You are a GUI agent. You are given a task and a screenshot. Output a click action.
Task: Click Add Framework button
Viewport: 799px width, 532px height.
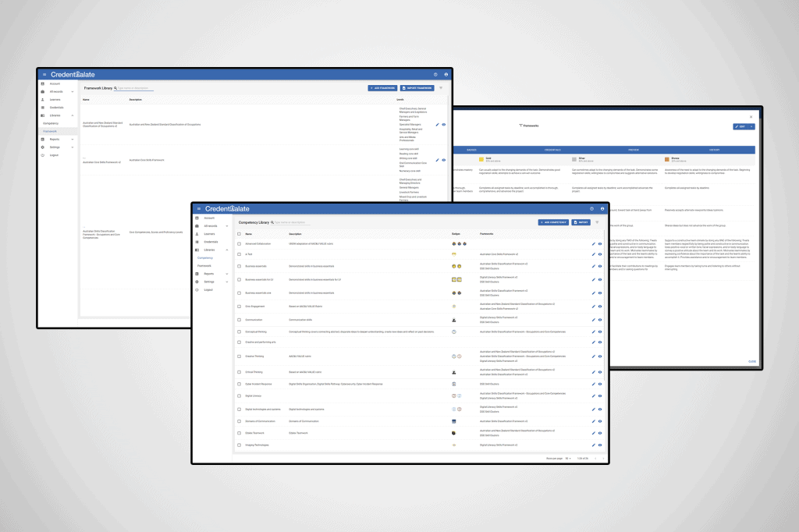382,88
